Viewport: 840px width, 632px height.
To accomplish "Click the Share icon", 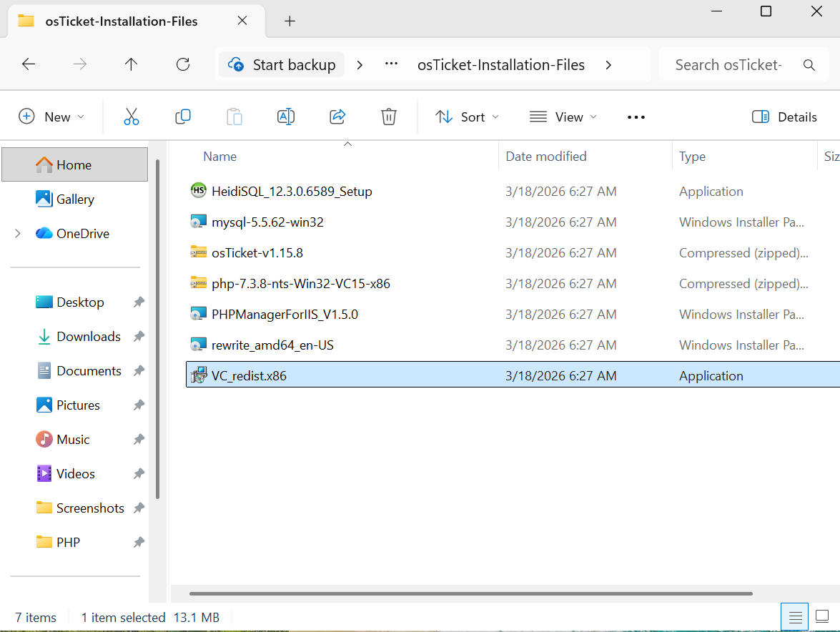I will (x=337, y=117).
